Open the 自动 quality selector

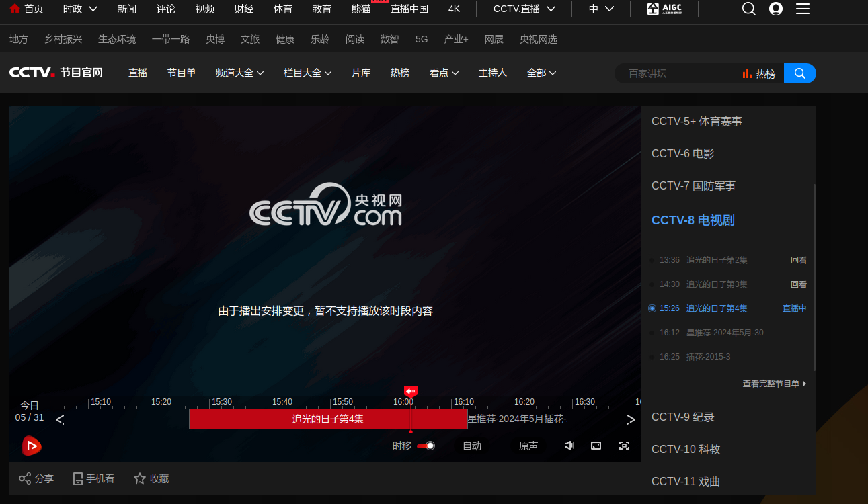pyautogui.click(x=472, y=446)
